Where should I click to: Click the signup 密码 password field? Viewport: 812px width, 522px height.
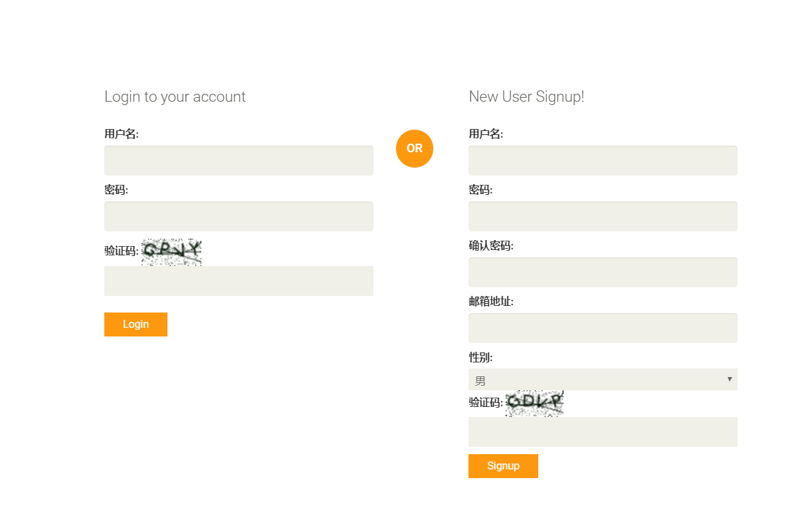[x=603, y=217]
